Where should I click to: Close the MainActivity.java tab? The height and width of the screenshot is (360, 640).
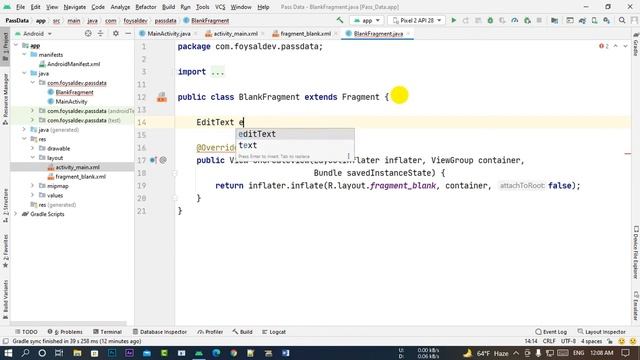coord(195,33)
